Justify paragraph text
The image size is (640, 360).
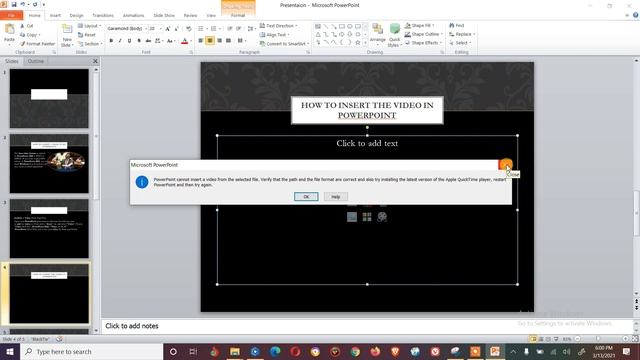click(228, 40)
